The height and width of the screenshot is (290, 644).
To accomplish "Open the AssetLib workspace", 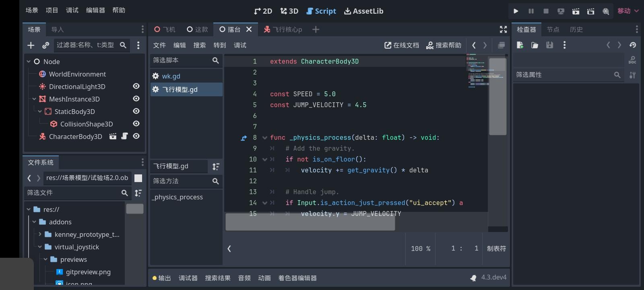I will tap(363, 11).
